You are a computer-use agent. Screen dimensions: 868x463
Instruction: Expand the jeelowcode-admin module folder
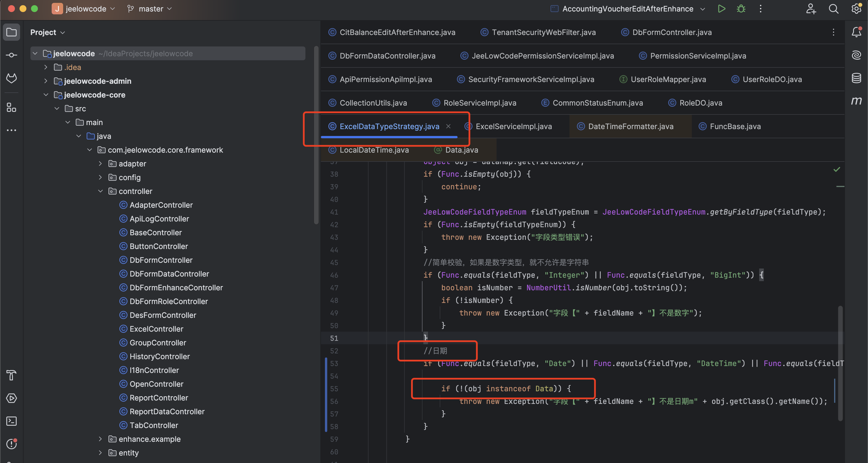[46, 81]
